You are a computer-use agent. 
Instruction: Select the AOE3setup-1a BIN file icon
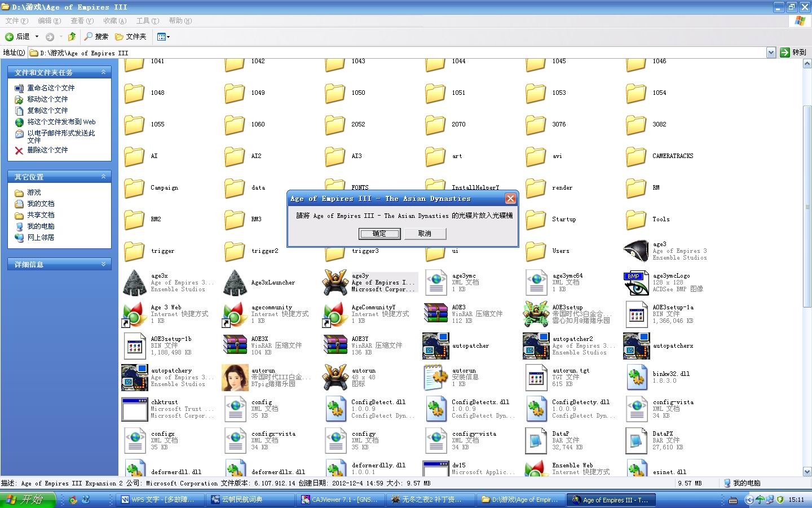point(636,314)
